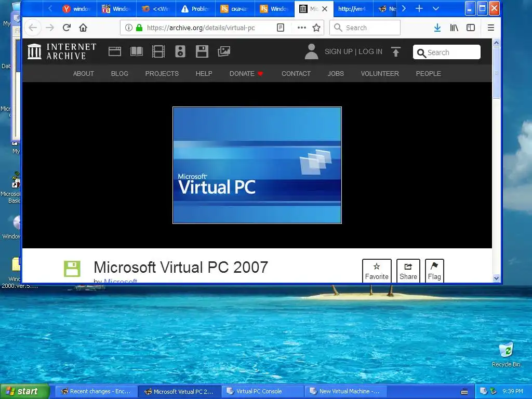Open the Firefox hamburger menu

pos(490,28)
